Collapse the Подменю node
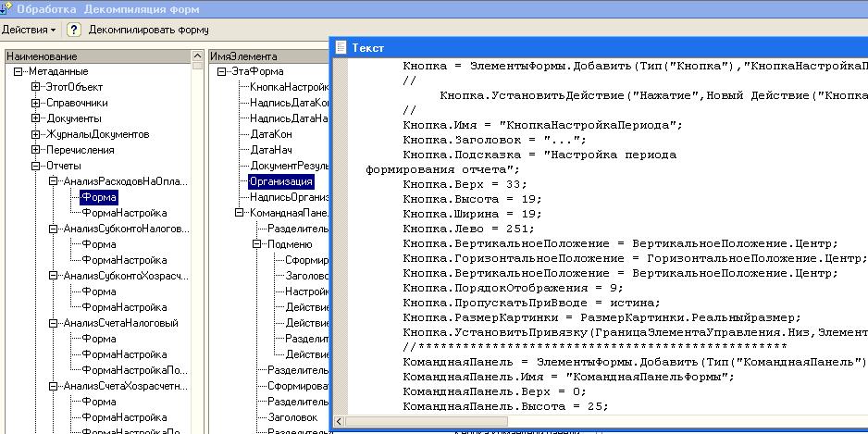Image resolution: width=868 pixels, height=434 pixels. tap(257, 244)
